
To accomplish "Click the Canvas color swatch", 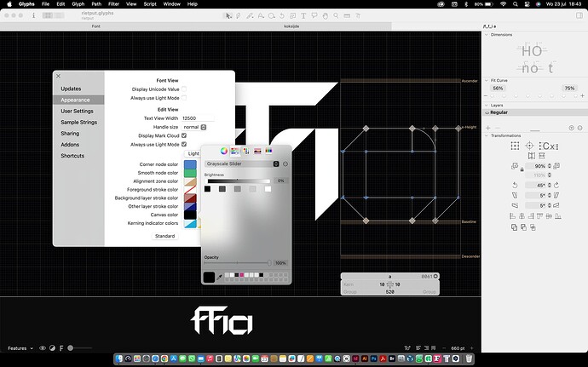I will (190, 215).
